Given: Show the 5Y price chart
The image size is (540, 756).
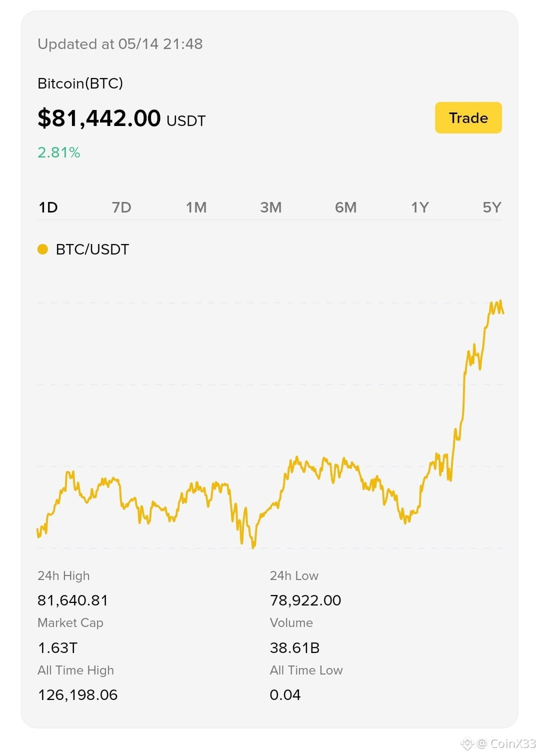Looking at the screenshot, I should 492,207.
